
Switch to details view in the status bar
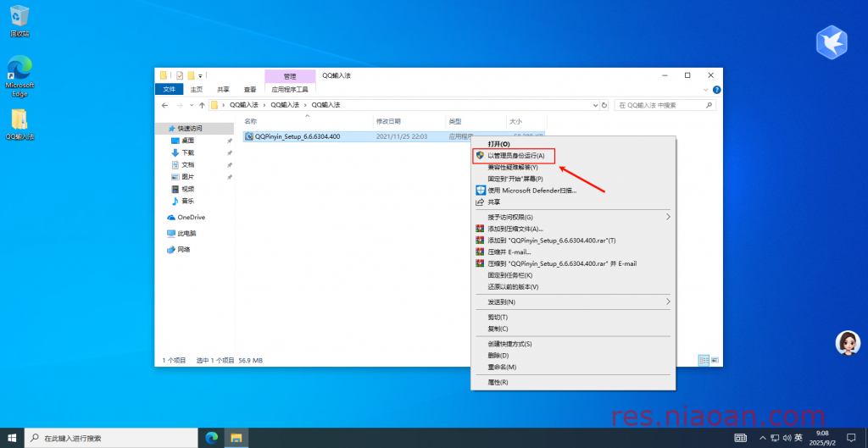704,360
